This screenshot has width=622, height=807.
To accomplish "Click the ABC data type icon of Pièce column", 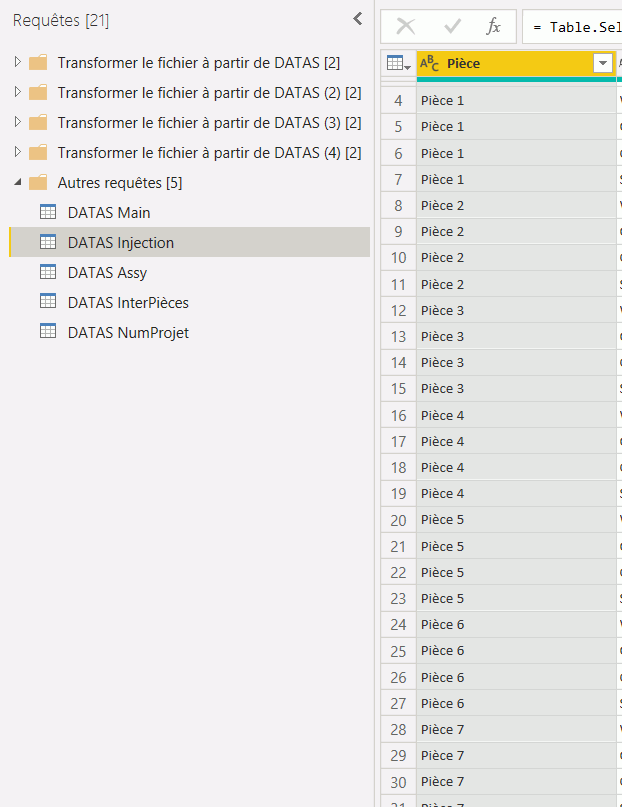I will coord(430,63).
